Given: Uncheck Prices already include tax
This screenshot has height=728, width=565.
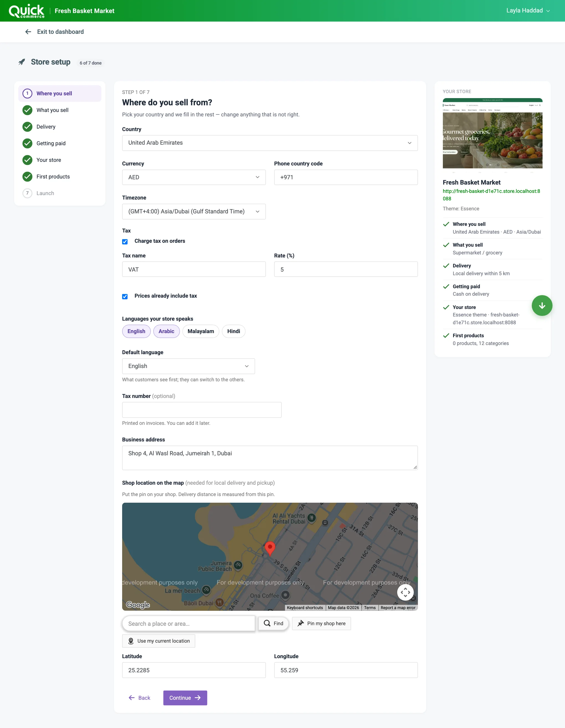Looking at the screenshot, I should click(125, 296).
